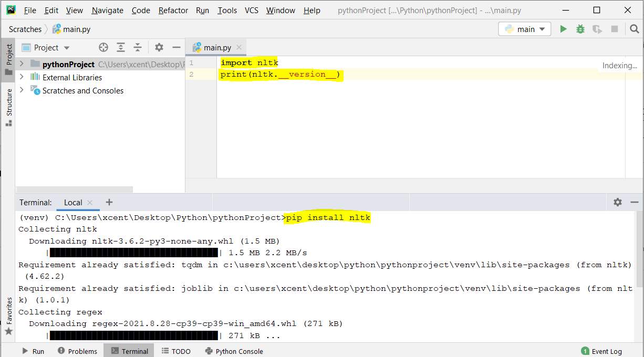Open the main run configuration dropdown
644x357 pixels.
(525, 29)
